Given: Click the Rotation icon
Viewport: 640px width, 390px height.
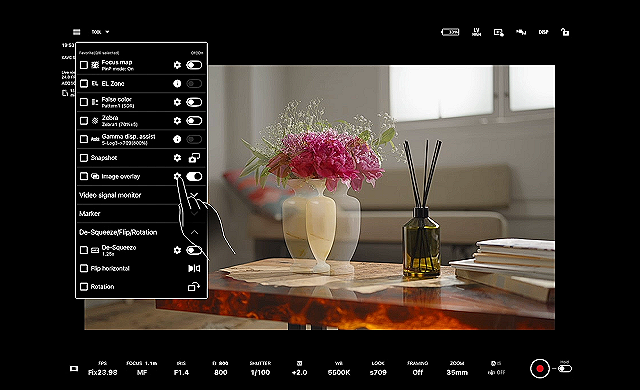Looking at the screenshot, I should (x=194, y=287).
